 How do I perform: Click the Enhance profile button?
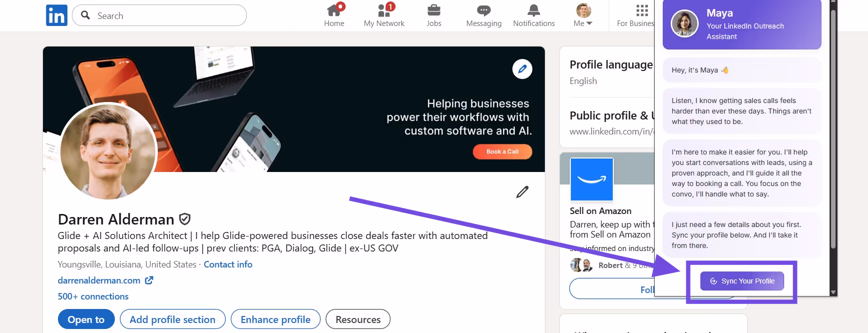click(276, 319)
